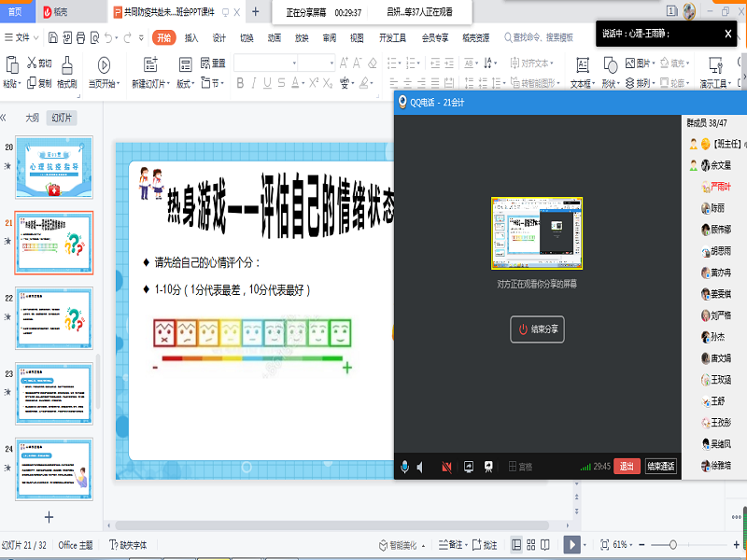The height and width of the screenshot is (560, 747).
Task: Switch to slide sorter view icon
Action: point(533,544)
